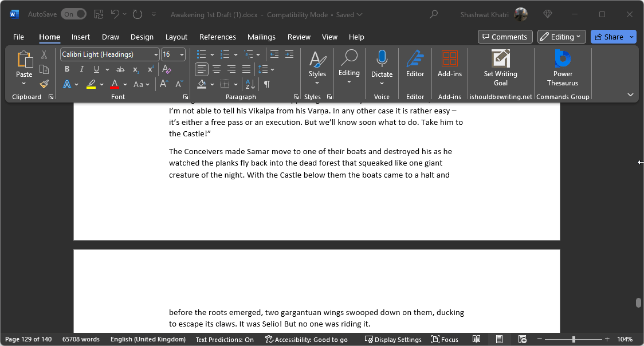Viewport: 644px width, 346px height.
Task: Toggle Bold formatting
Action: (x=67, y=69)
